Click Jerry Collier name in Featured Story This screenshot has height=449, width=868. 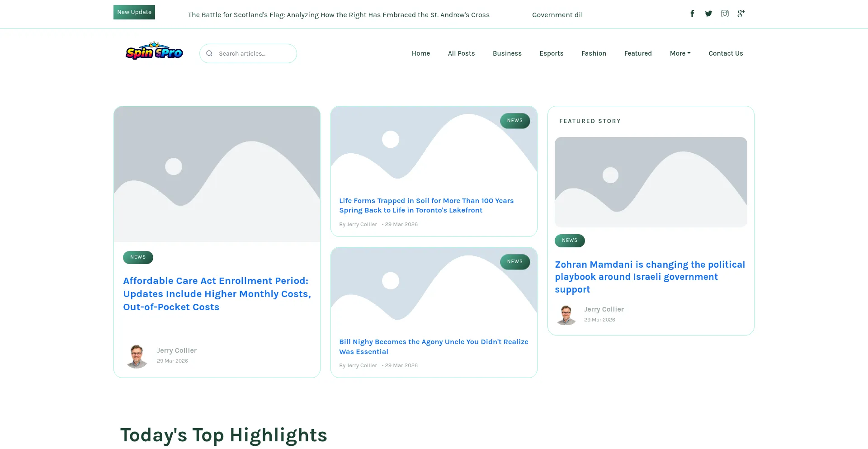604,309
